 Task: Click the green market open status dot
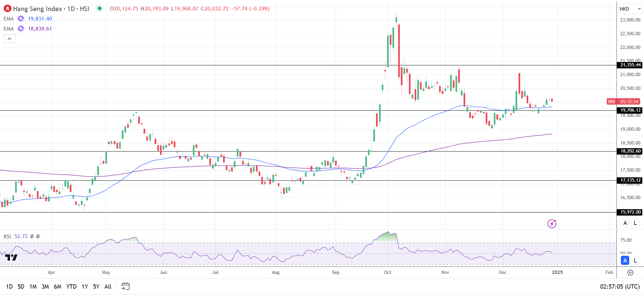point(99,8)
